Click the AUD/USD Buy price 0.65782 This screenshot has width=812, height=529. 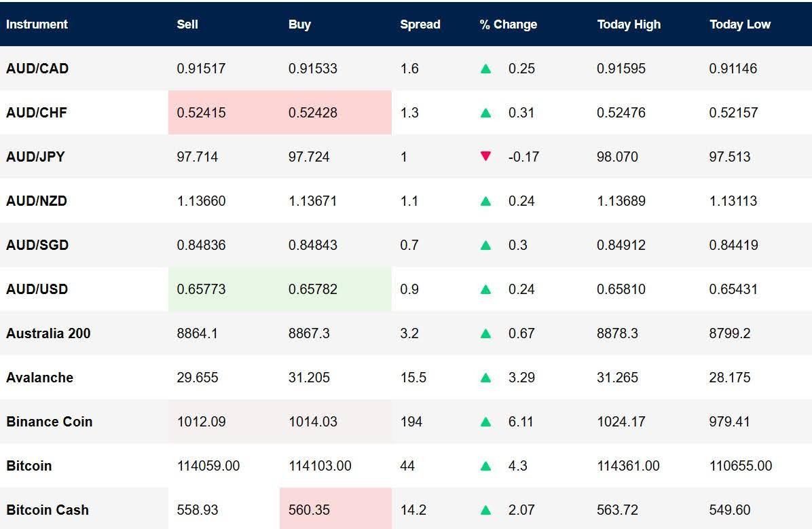tap(313, 289)
